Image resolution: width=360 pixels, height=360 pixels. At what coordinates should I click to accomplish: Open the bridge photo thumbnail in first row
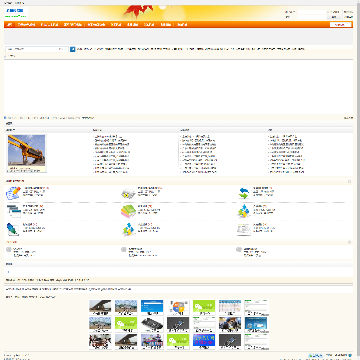(x=100, y=307)
